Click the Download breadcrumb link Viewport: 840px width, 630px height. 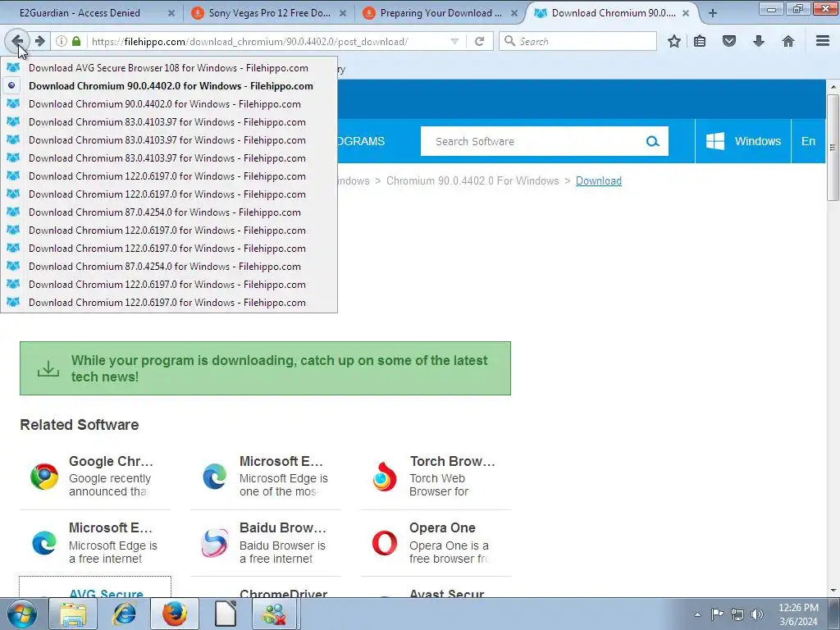(598, 180)
